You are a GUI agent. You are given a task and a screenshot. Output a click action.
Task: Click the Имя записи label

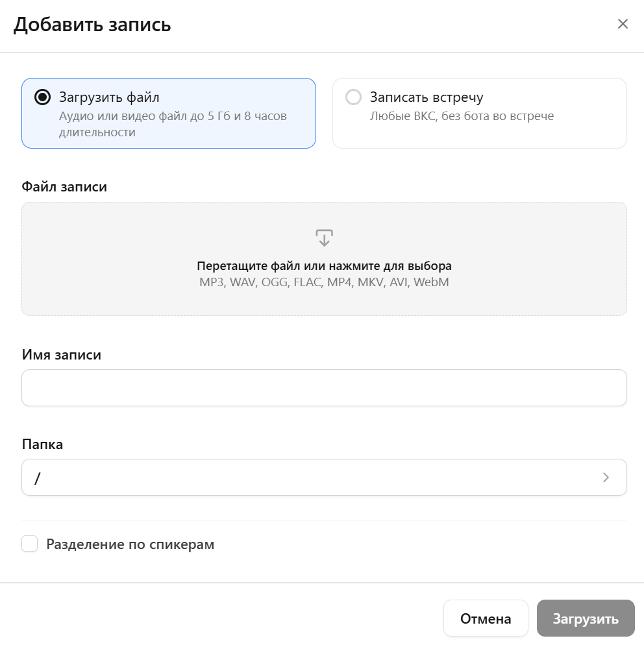pyautogui.click(x=60, y=354)
